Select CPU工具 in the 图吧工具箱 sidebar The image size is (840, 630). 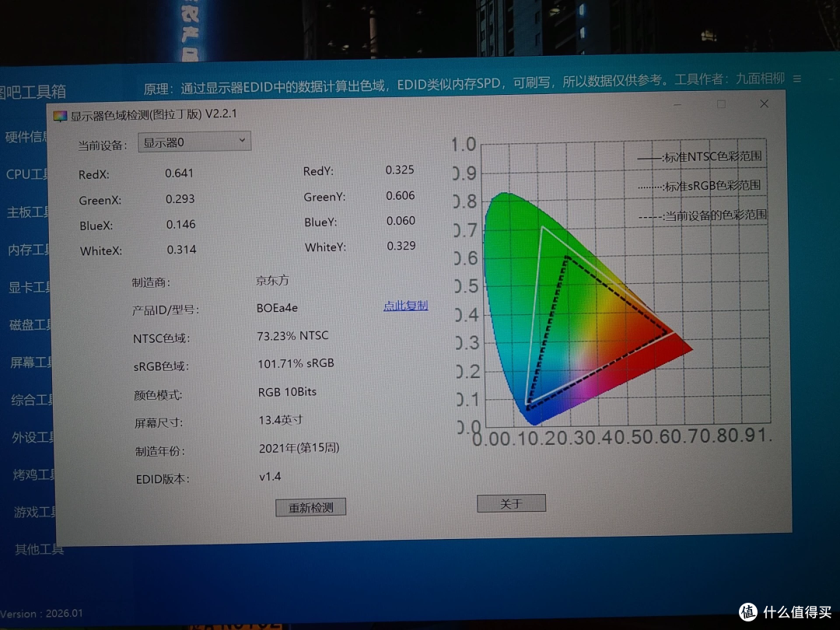coord(26,174)
